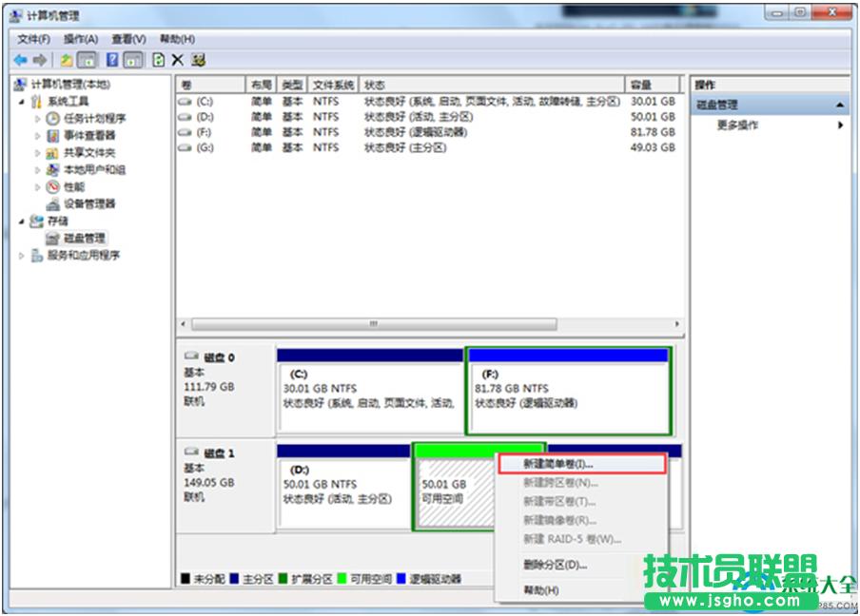Click the Forward arrow toolbar icon
The width and height of the screenshot is (860, 616).
point(40,60)
